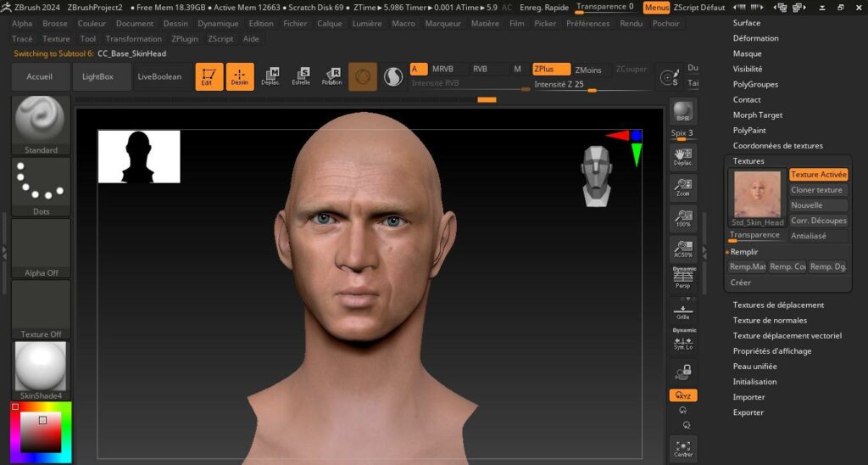Open the ZPlugin menu
The height and width of the screenshot is (465, 868).
185,39
